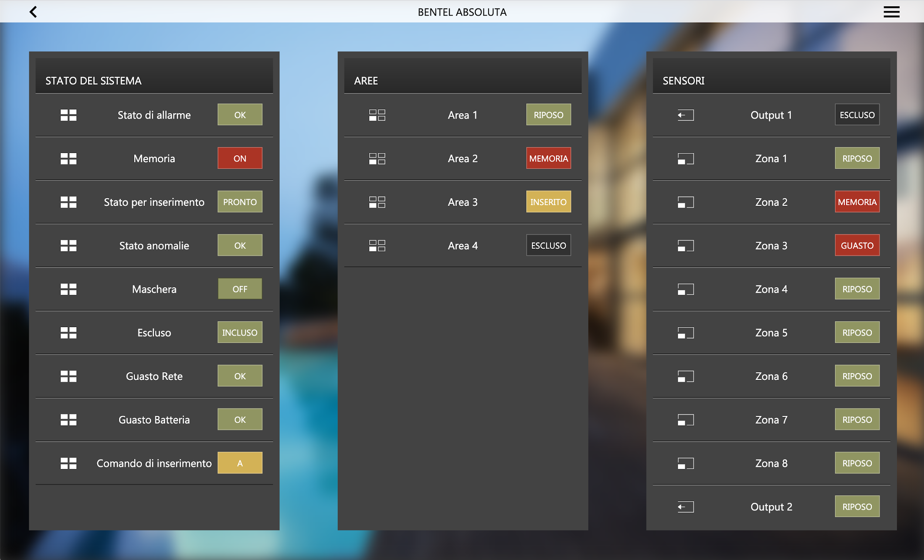Click the area icon beside Area 3
The width and height of the screenshot is (924, 560).
coord(377,202)
